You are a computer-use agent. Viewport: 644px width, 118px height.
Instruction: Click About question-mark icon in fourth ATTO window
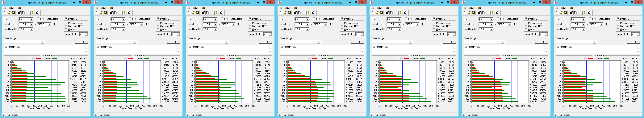[x=308, y=13]
